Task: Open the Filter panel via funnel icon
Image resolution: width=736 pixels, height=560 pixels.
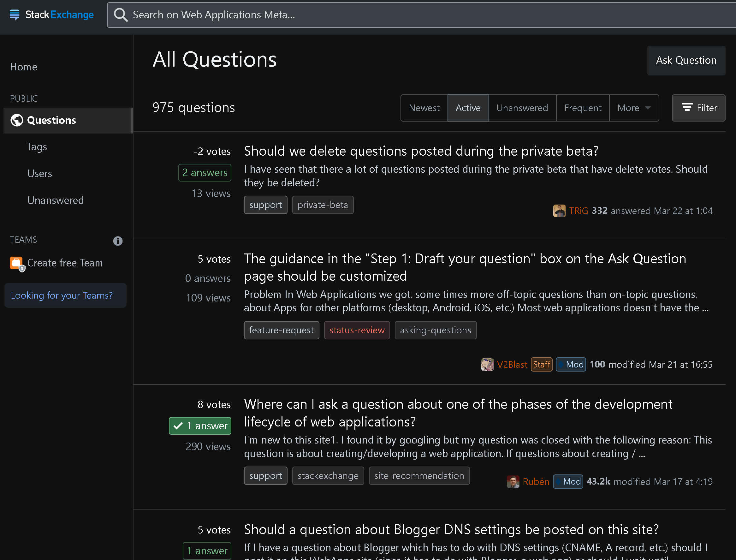Action: 687,108
